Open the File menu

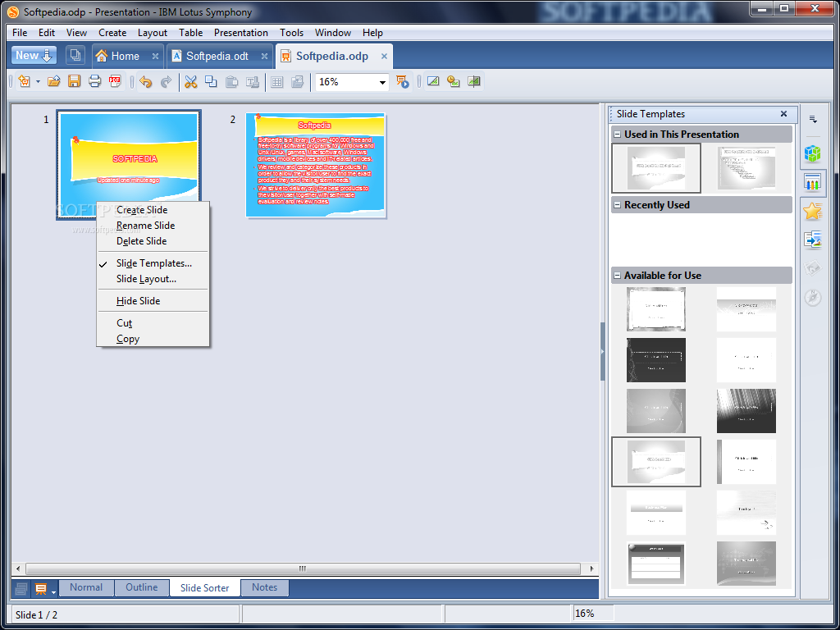[x=20, y=33]
